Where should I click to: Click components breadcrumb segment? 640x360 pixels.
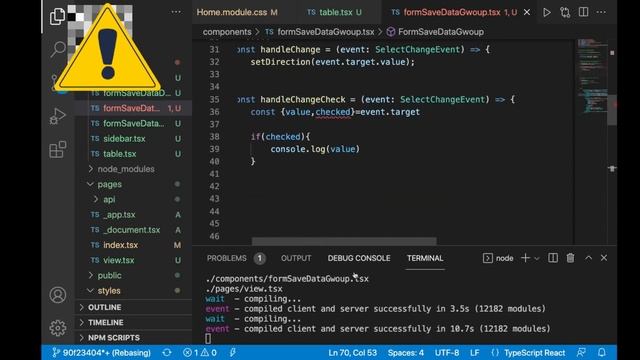pos(227,32)
